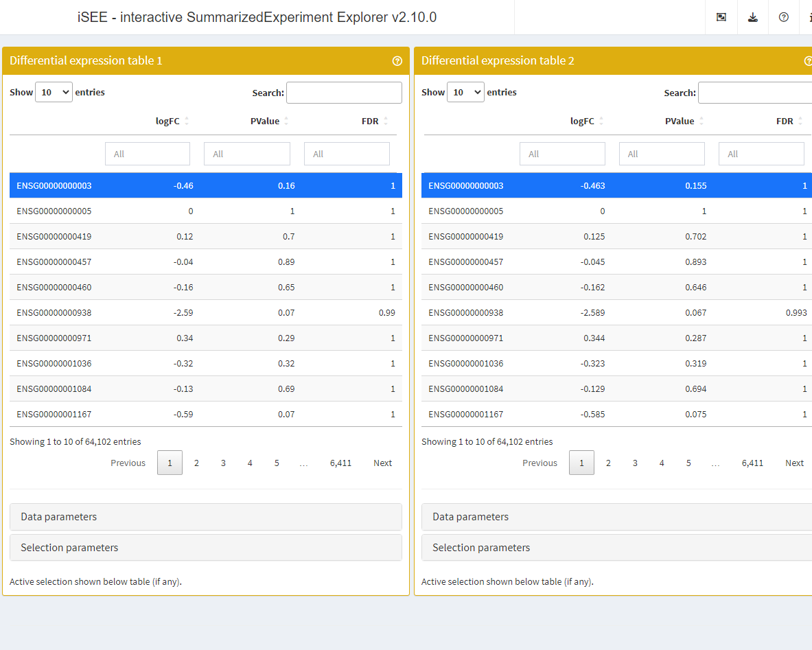
Task: Sort table 2 by PValue column
Action: (x=680, y=121)
